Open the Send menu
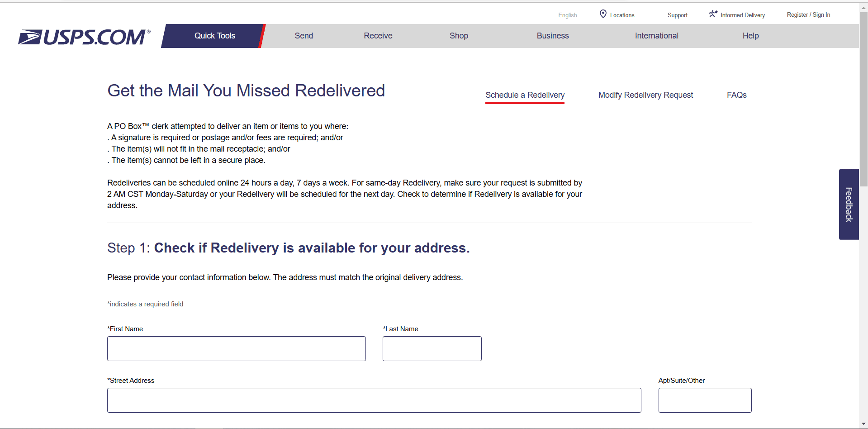The width and height of the screenshot is (868, 429). click(x=304, y=36)
